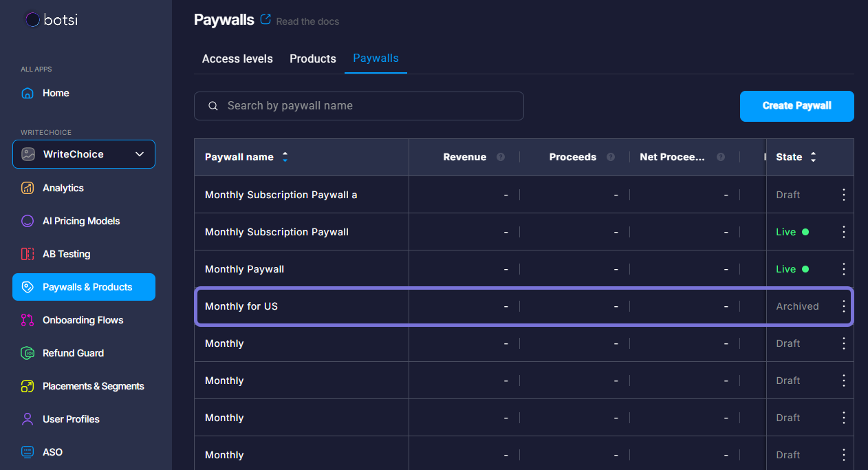The width and height of the screenshot is (868, 470).
Task: Switch to the Access levels tab
Action: (x=237, y=58)
